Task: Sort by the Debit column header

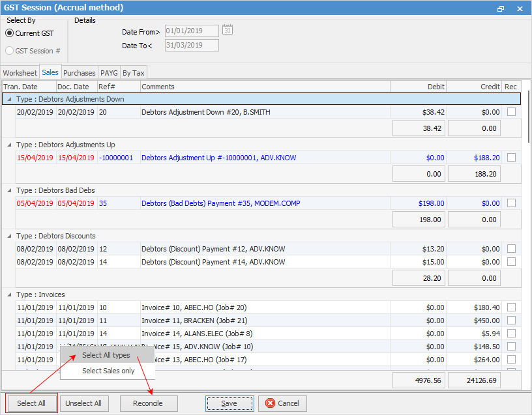Action: point(419,87)
